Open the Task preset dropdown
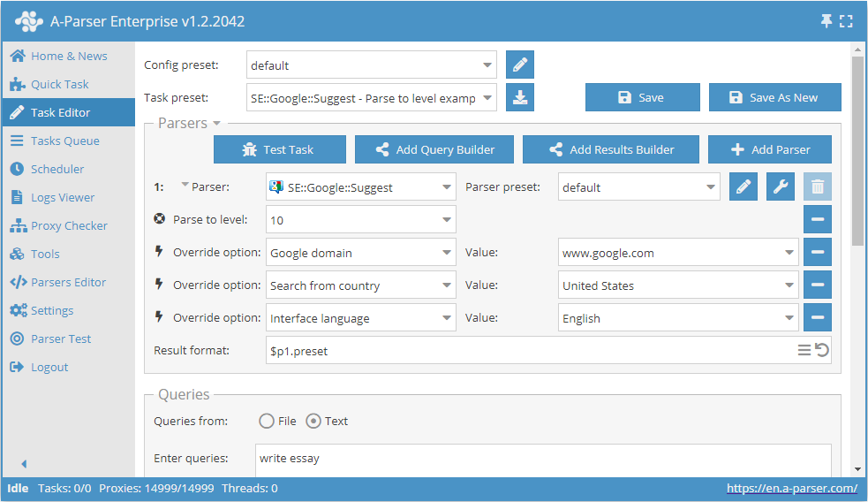The height and width of the screenshot is (502, 868). coord(488,98)
